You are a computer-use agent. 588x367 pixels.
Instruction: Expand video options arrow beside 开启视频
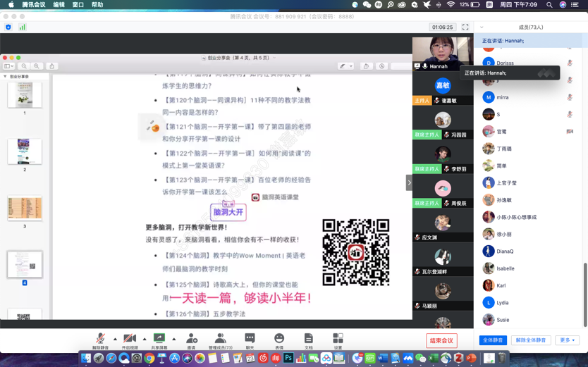(x=145, y=339)
